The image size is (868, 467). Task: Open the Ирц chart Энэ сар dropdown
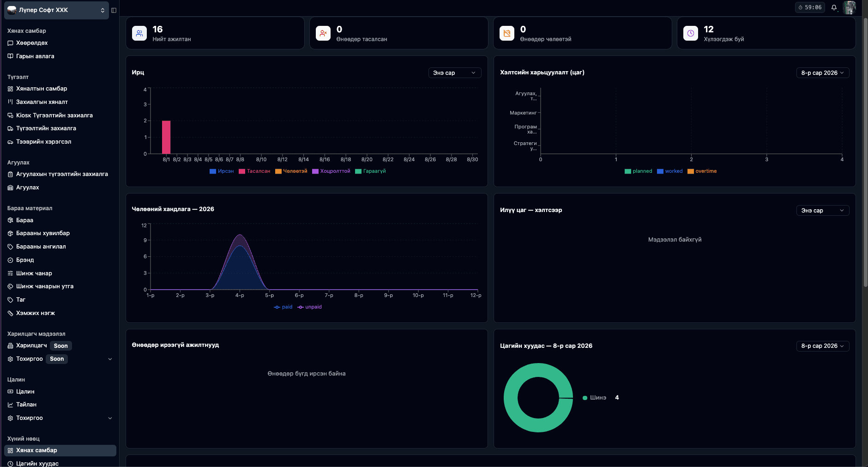pyautogui.click(x=455, y=73)
